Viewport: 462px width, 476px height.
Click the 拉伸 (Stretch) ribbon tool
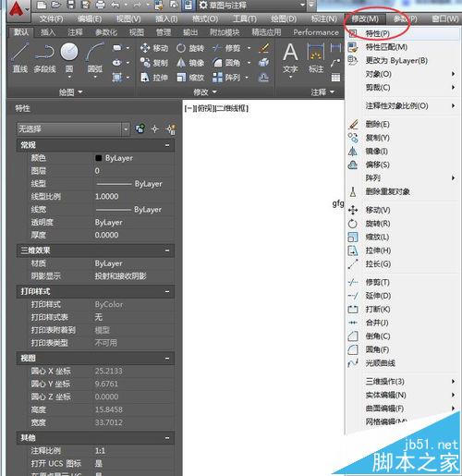154,77
